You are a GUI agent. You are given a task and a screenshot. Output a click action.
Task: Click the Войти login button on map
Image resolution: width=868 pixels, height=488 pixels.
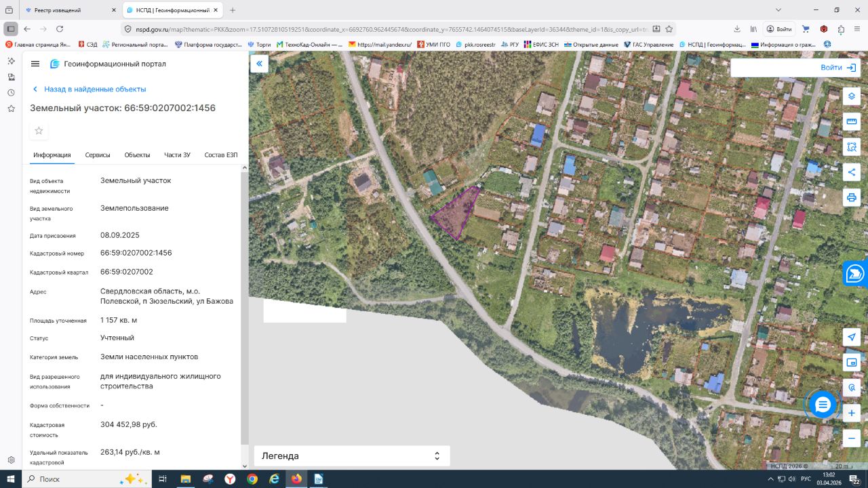coord(838,68)
